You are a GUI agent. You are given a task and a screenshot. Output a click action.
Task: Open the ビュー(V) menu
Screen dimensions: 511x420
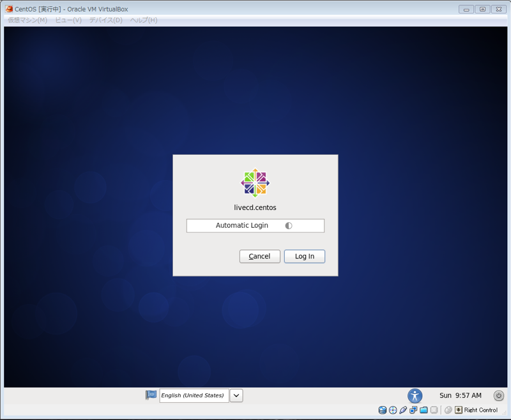pyautogui.click(x=68, y=20)
